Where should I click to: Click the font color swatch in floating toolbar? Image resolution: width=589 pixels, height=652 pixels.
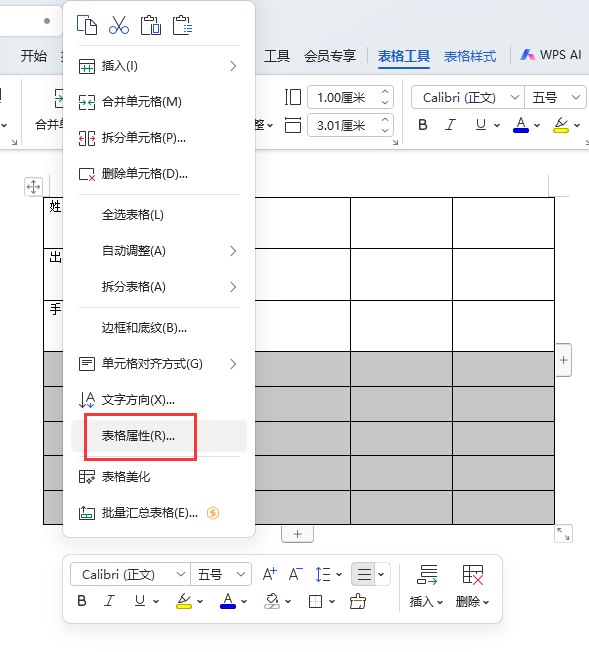coord(228,601)
